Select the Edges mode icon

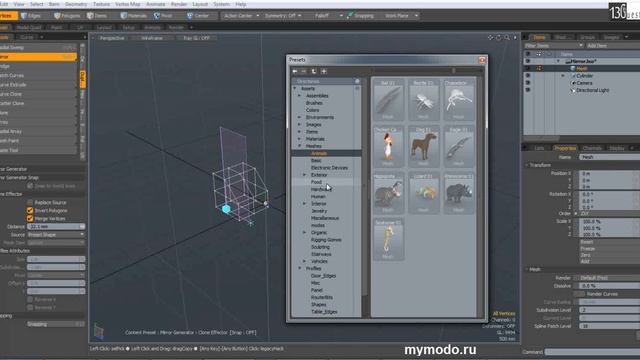click(x=24, y=16)
